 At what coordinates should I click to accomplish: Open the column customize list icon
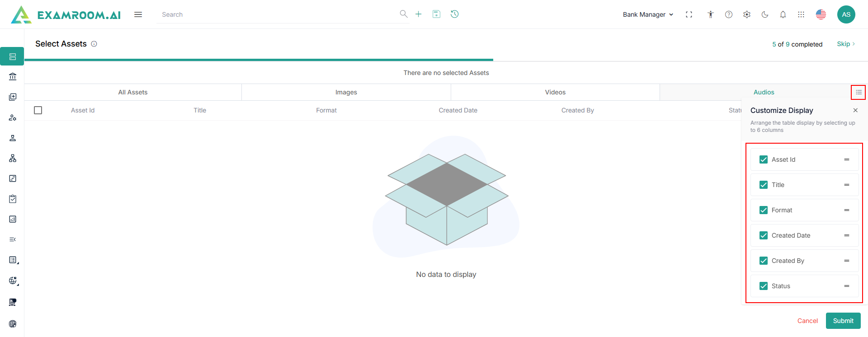[x=858, y=92]
